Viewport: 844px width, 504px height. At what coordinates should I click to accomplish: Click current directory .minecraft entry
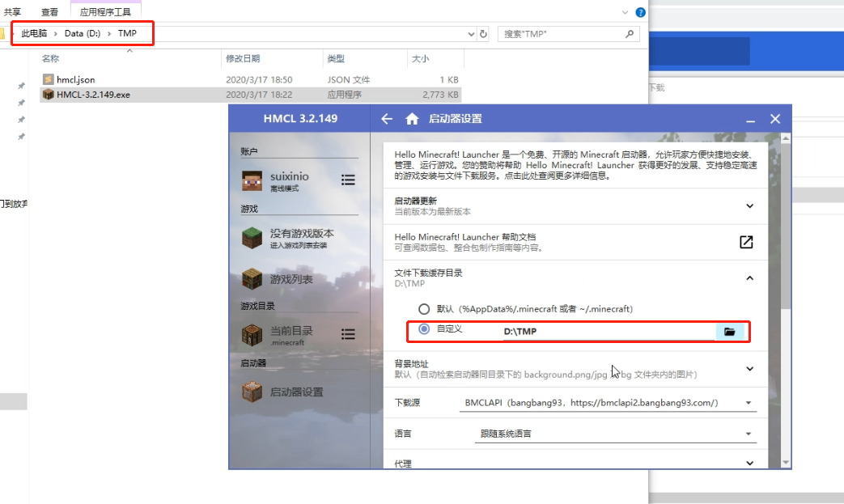pyautogui.click(x=291, y=335)
